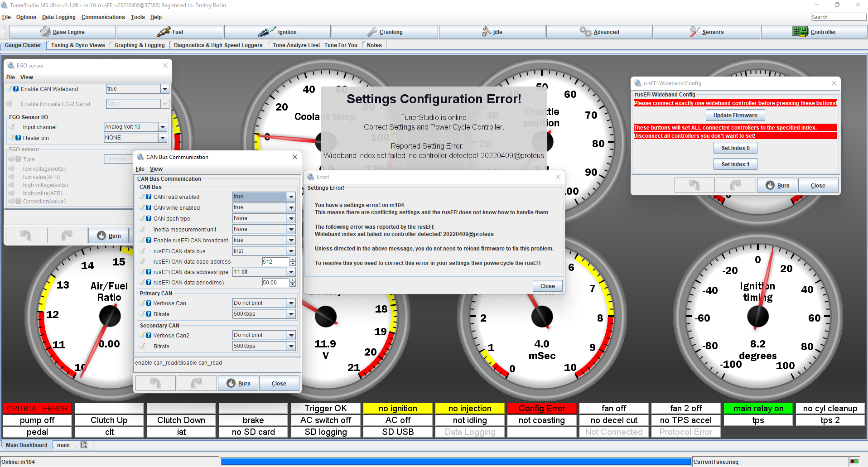
Task: Click the Set Index 1 button
Action: 735,164
